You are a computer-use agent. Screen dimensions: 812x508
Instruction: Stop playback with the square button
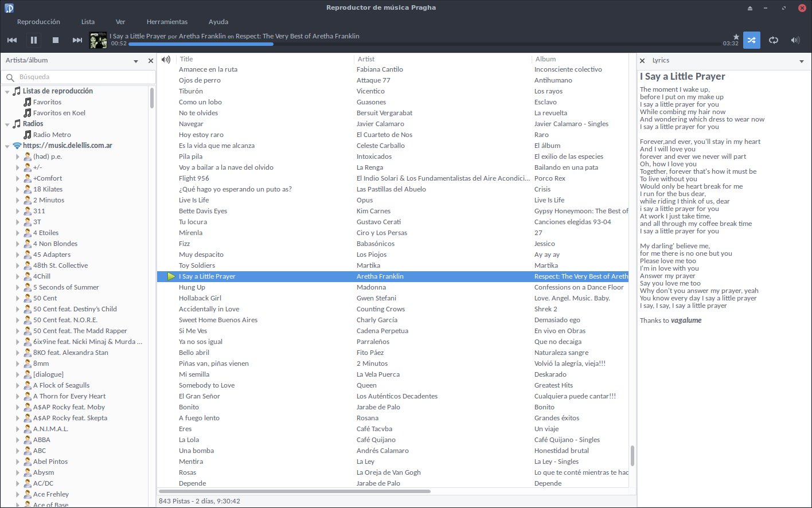point(56,40)
